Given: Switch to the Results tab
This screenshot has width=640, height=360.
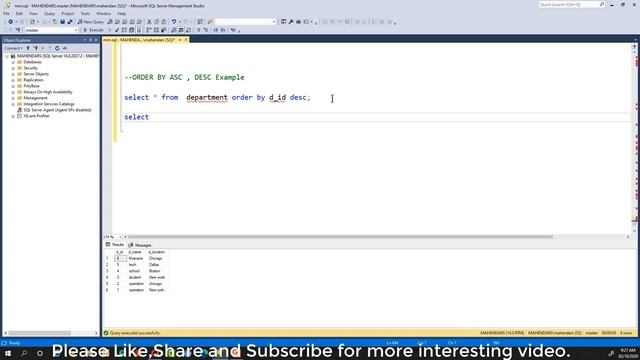Looking at the screenshot, I should pyautogui.click(x=115, y=244).
